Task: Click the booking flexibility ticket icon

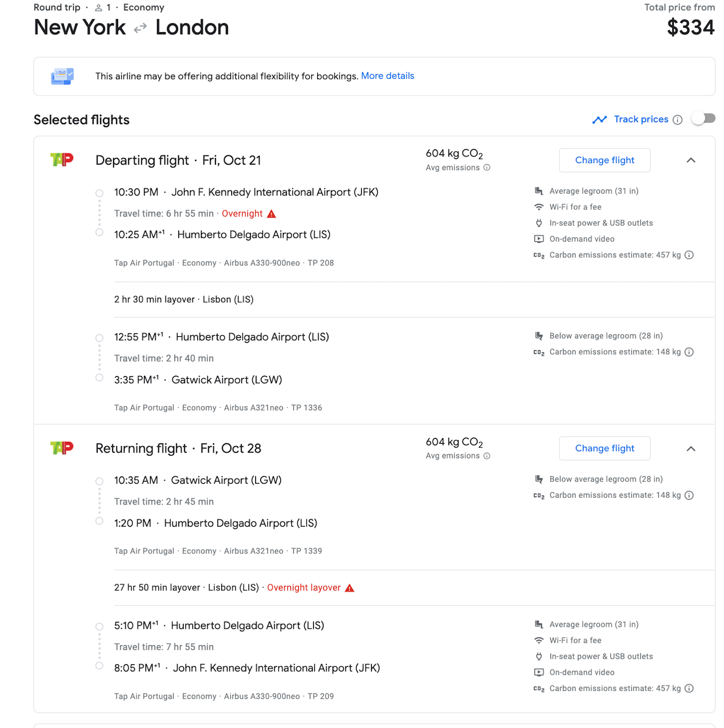Action: (x=62, y=76)
